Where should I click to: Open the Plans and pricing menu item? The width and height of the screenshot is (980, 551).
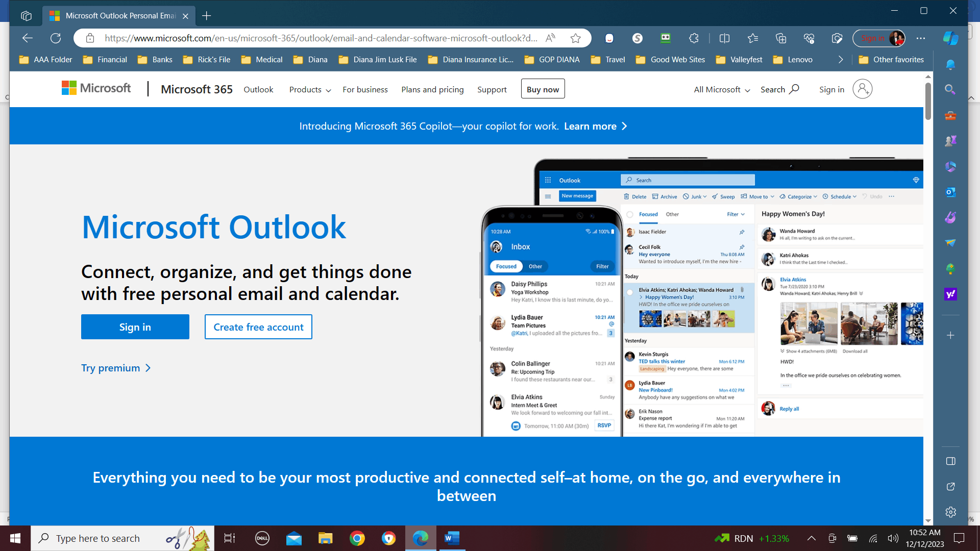[x=432, y=89]
